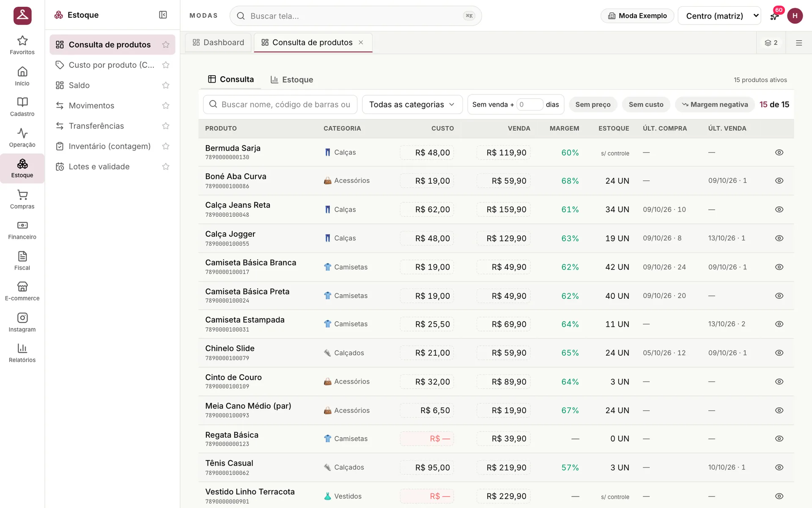Screen dimensions: 812x508
Task: Open Custo por produto menu item
Action: point(112,65)
